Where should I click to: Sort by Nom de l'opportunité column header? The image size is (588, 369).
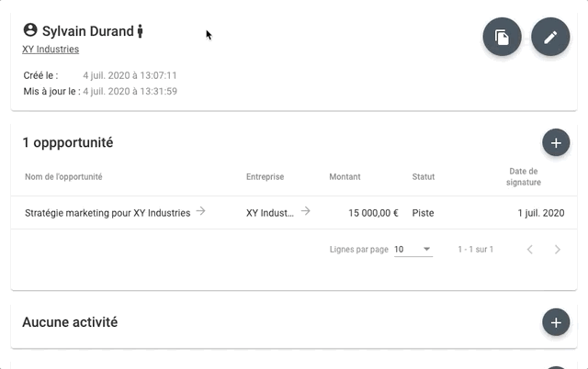(63, 177)
